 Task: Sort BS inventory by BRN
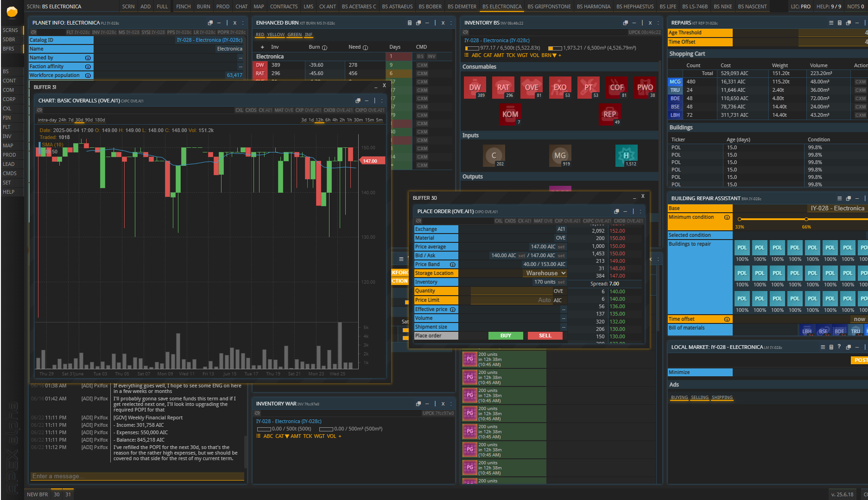549,55
